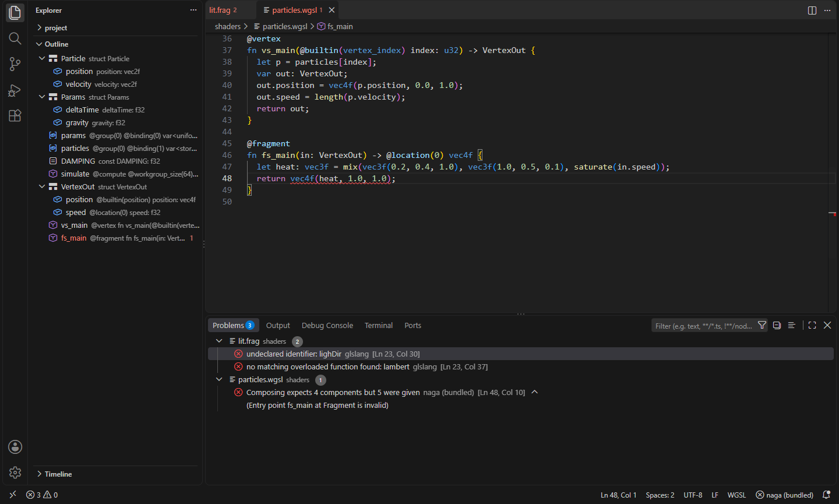Screen dimensions: 839x504
Task: Switch to the Output panel tab
Action: 278,325
